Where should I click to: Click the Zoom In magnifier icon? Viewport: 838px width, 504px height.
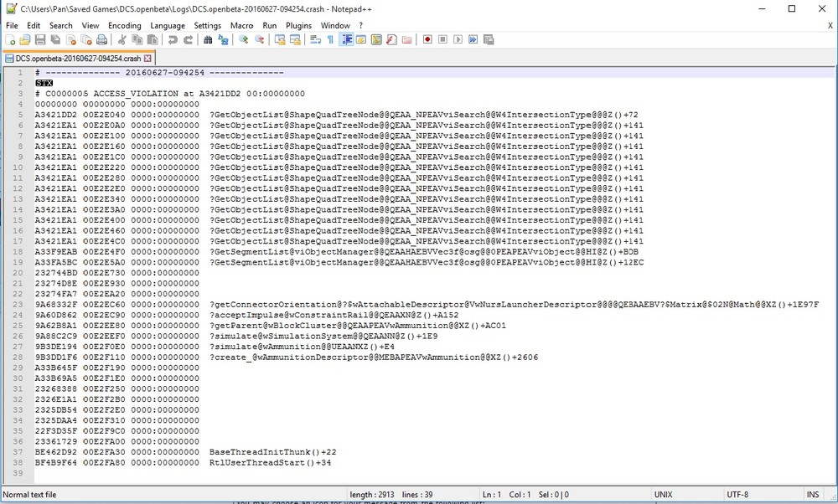(244, 39)
